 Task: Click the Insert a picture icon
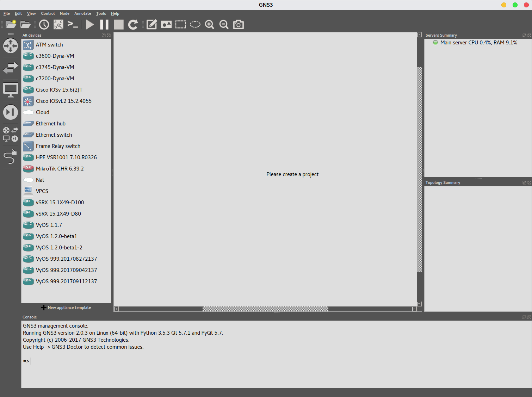tap(166, 24)
